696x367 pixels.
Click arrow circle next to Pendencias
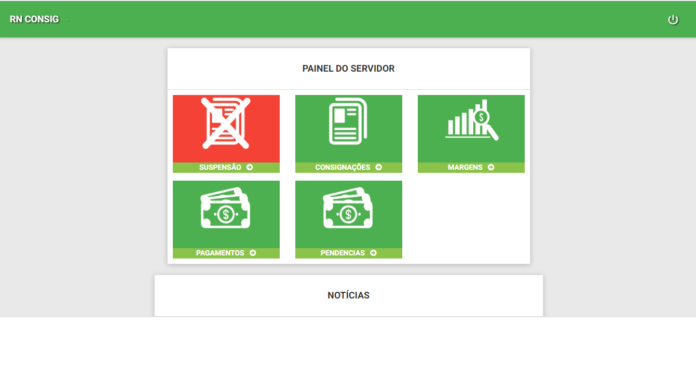pos(373,253)
